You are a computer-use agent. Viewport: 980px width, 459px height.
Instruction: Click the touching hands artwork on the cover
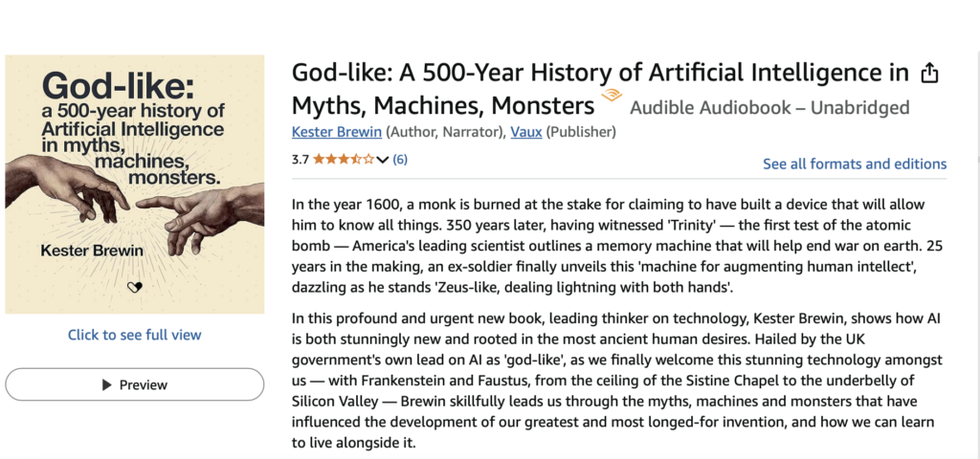point(134,207)
